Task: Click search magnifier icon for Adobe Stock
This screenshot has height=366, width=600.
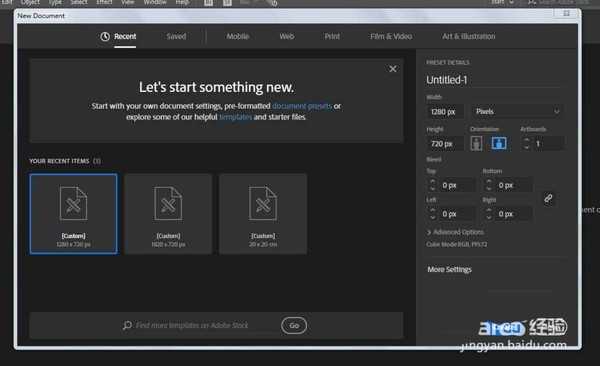Action: click(x=127, y=325)
